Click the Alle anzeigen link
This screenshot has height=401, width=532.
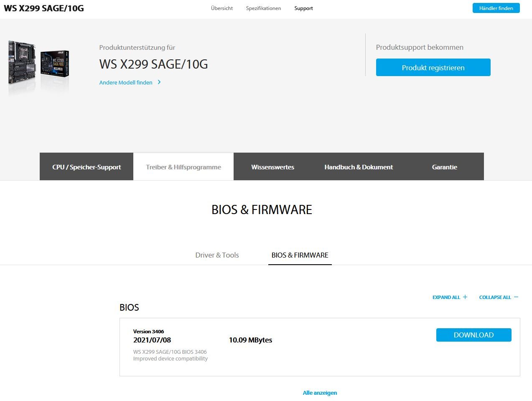[320, 393]
